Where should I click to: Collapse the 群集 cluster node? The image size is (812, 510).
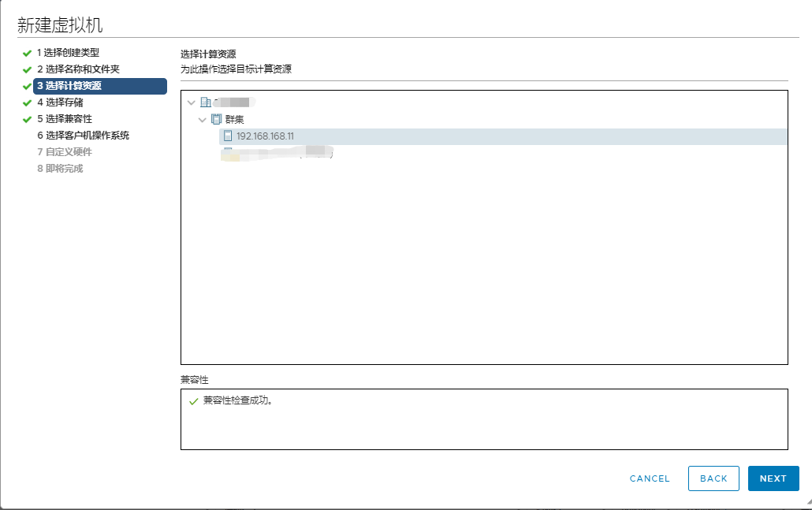click(x=202, y=118)
